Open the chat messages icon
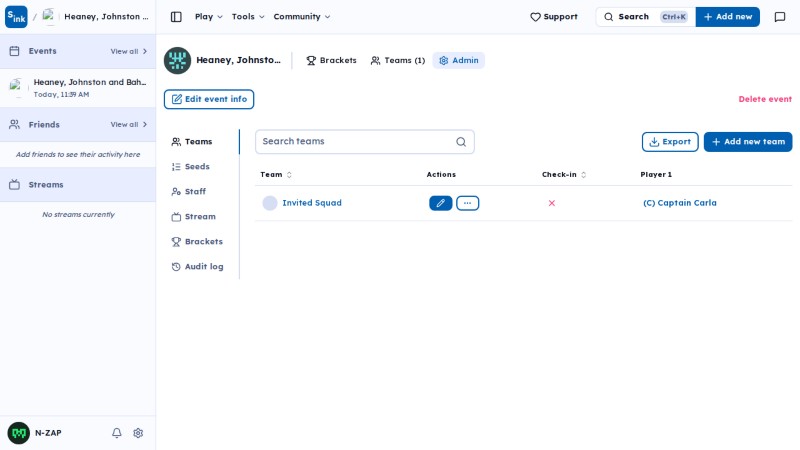The image size is (800, 450). (780, 17)
